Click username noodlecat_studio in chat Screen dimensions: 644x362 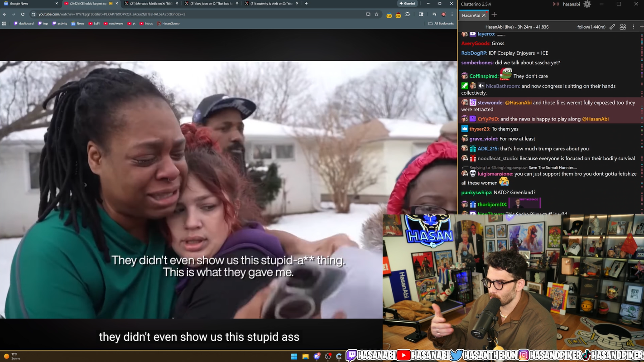[498, 159]
